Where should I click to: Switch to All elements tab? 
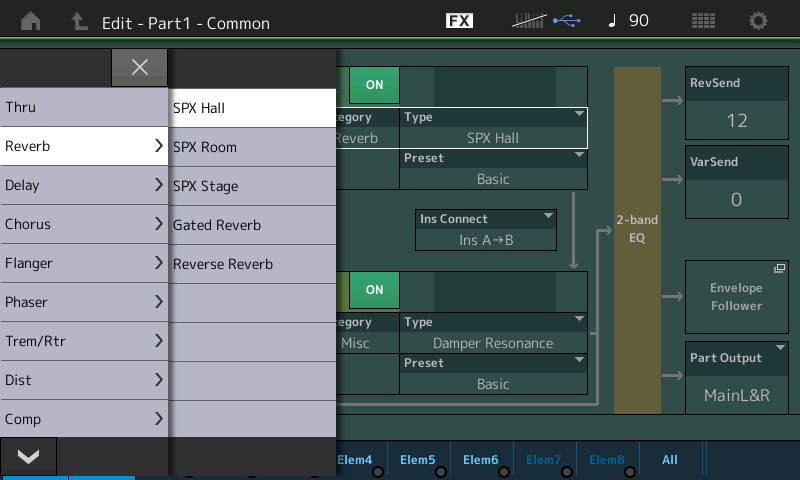click(x=670, y=460)
